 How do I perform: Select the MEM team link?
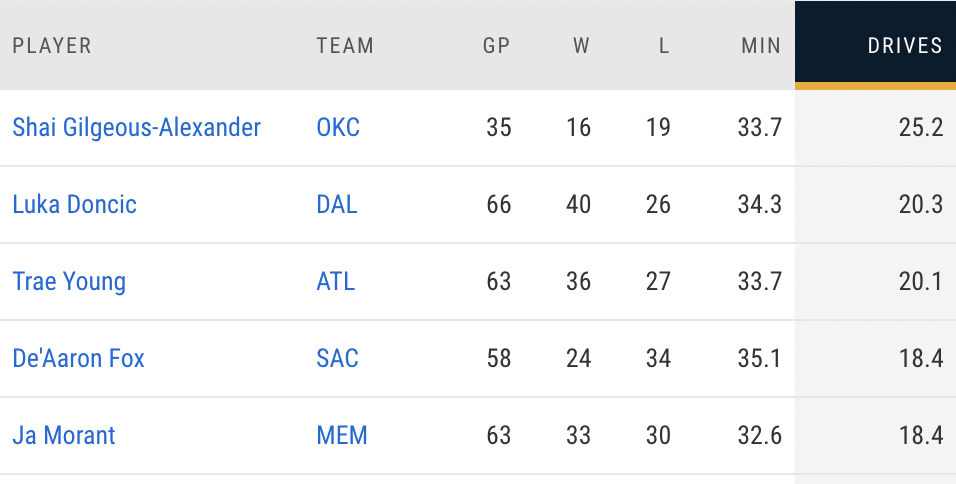click(342, 436)
